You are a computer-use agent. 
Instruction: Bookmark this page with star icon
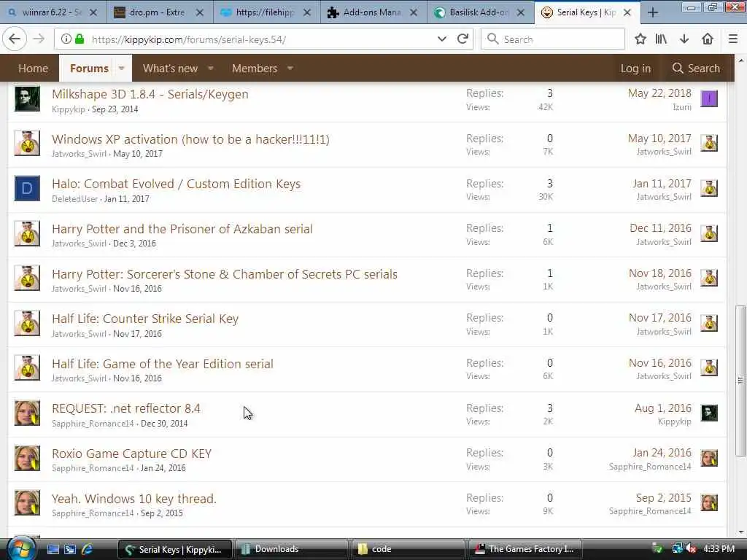tap(640, 39)
